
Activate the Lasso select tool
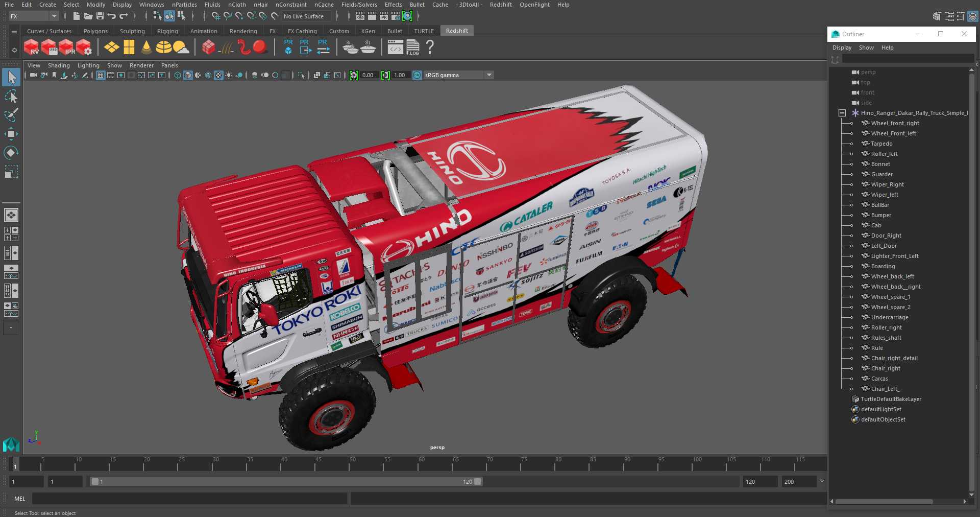pos(11,97)
